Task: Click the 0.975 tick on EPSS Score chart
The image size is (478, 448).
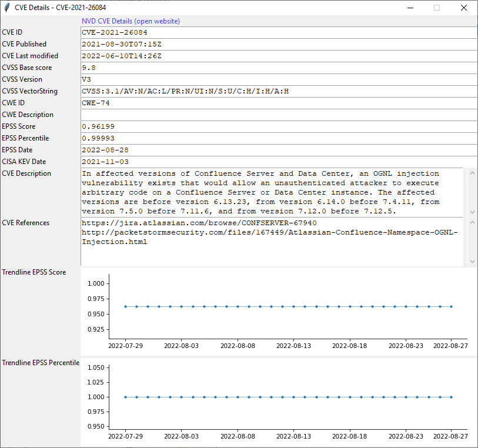Action: 96,299
